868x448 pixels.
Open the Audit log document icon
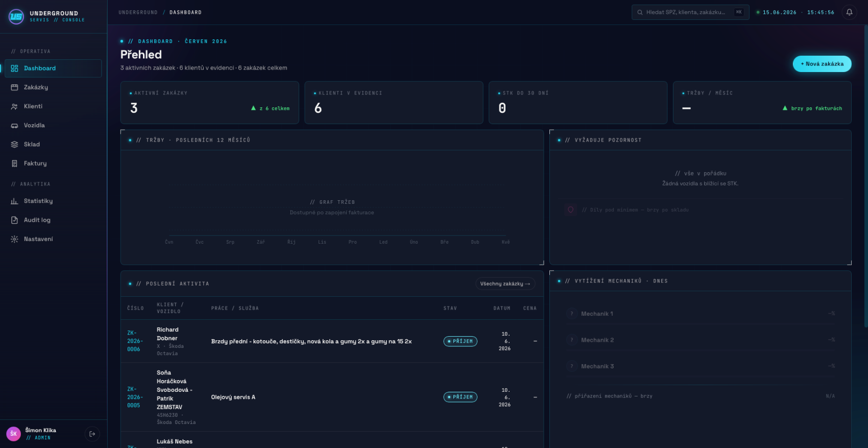point(14,220)
